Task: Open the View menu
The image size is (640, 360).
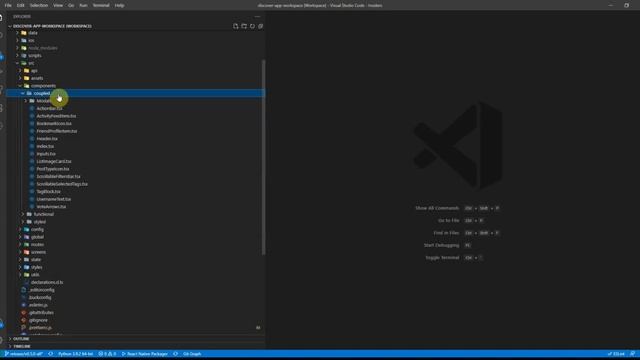Action: [x=58, y=5]
